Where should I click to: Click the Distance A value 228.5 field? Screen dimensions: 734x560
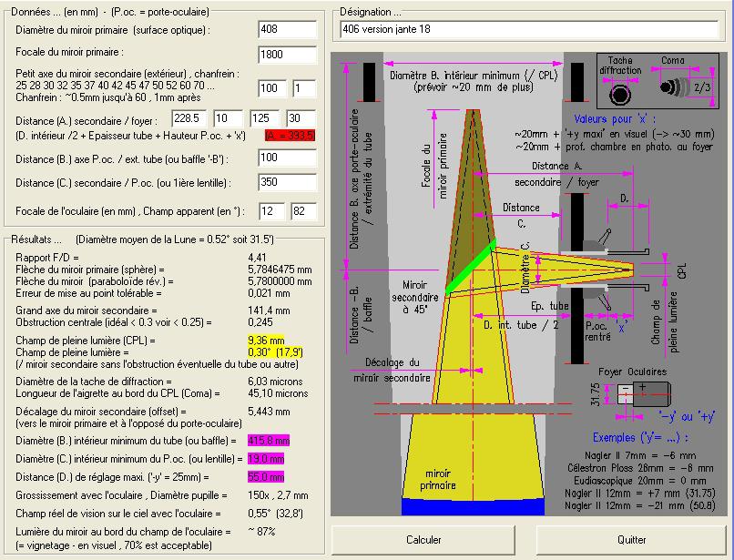tap(189, 118)
